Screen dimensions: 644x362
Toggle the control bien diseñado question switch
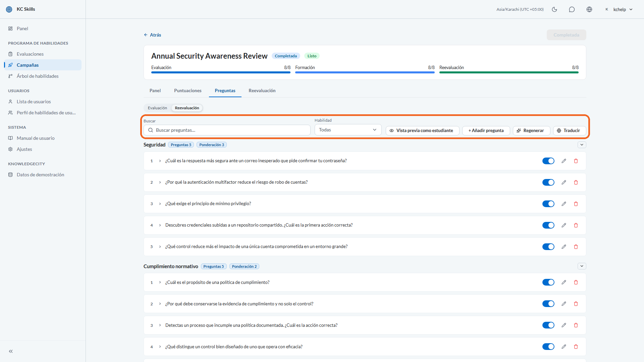tap(548, 347)
